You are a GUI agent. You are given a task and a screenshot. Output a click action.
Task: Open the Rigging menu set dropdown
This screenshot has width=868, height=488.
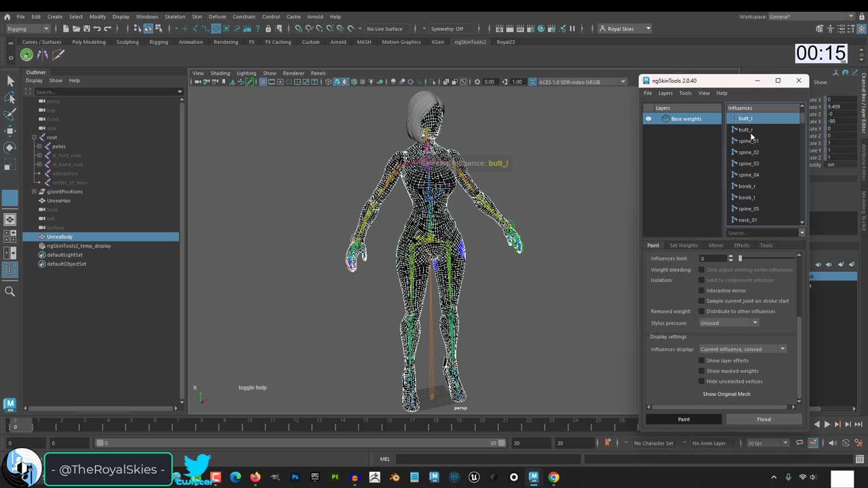click(x=28, y=28)
